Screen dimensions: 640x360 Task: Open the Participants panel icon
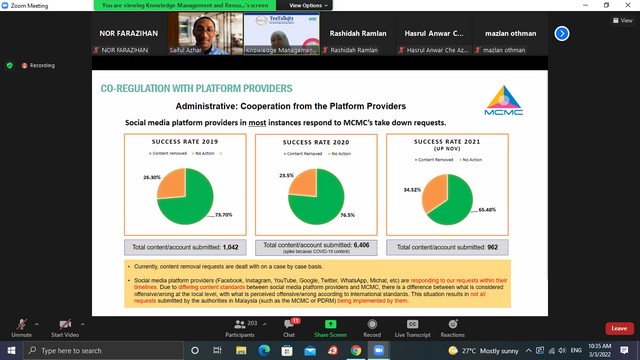click(x=240, y=324)
